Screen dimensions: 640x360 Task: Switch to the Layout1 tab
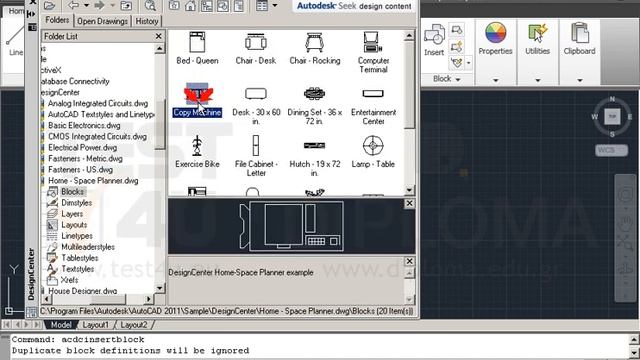96,325
